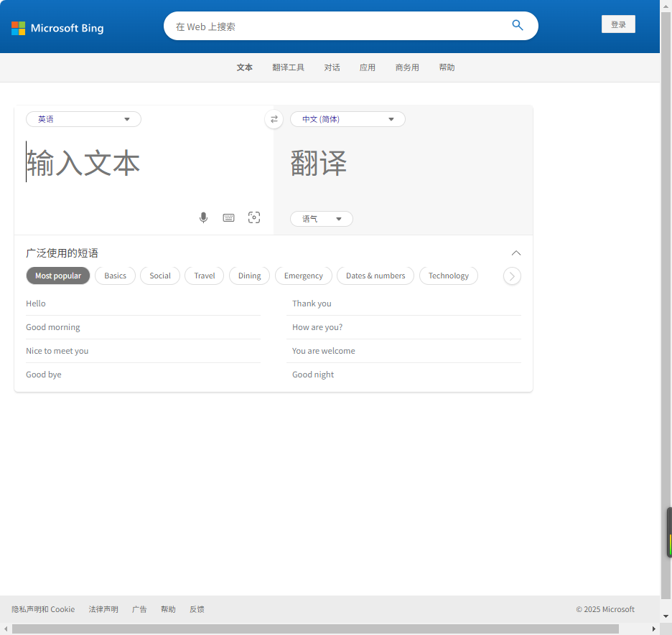Click the horizontal scrollbar right arrow
Image resolution: width=672 pixels, height=635 pixels.
coord(654,629)
